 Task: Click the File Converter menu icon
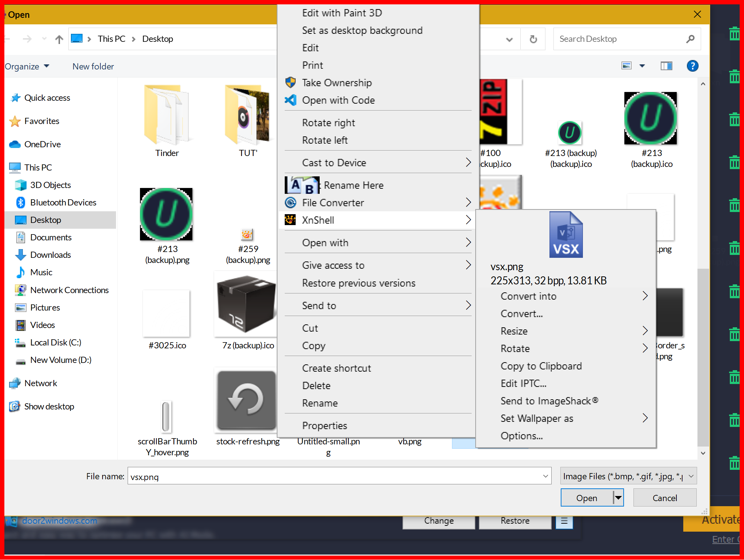tap(290, 203)
